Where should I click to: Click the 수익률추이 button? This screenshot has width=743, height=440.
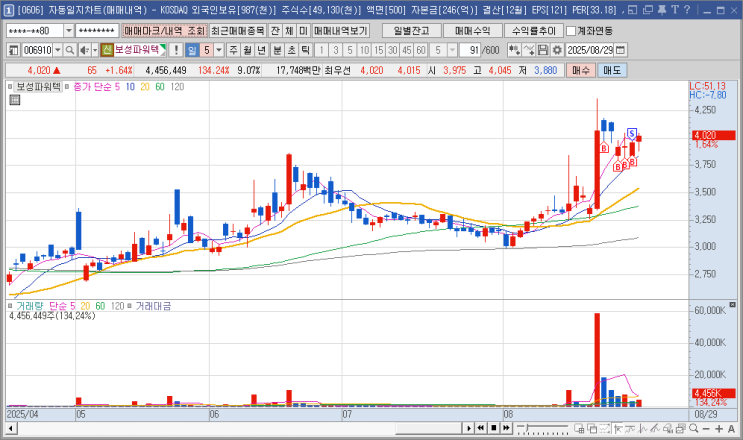pyautogui.click(x=534, y=31)
